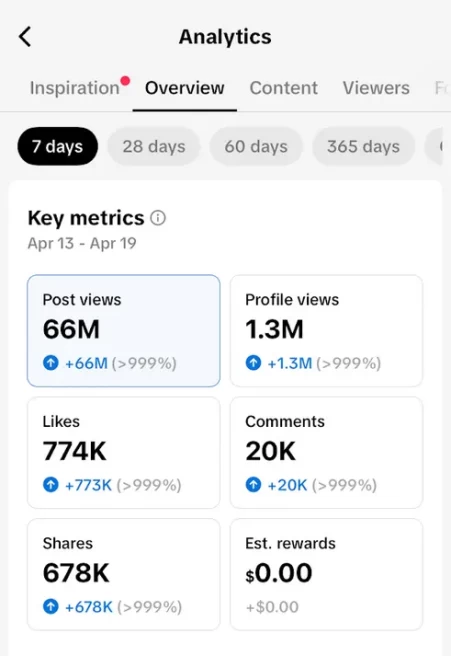Choose the 60 days range
This screenshot has height=656, width=451.
click(256, 146)
